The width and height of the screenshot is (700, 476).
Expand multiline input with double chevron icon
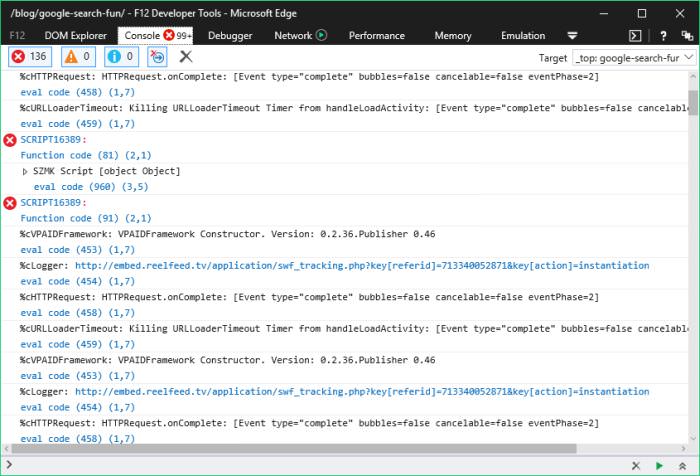tap(682, 466)
